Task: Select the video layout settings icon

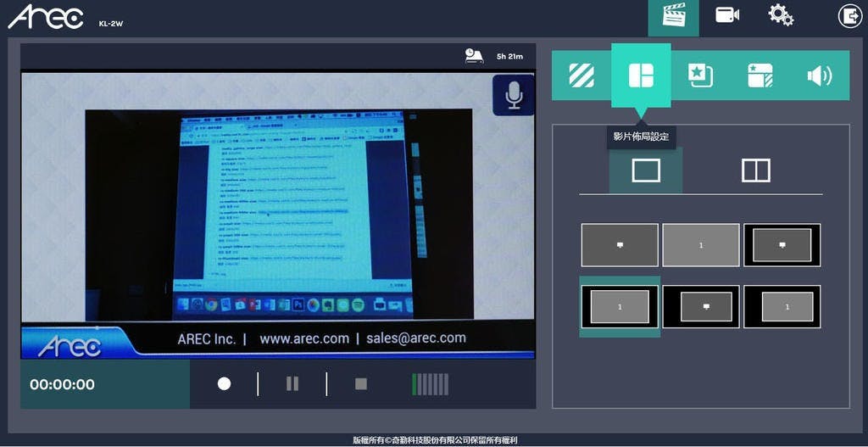Action: coord(641,75)
